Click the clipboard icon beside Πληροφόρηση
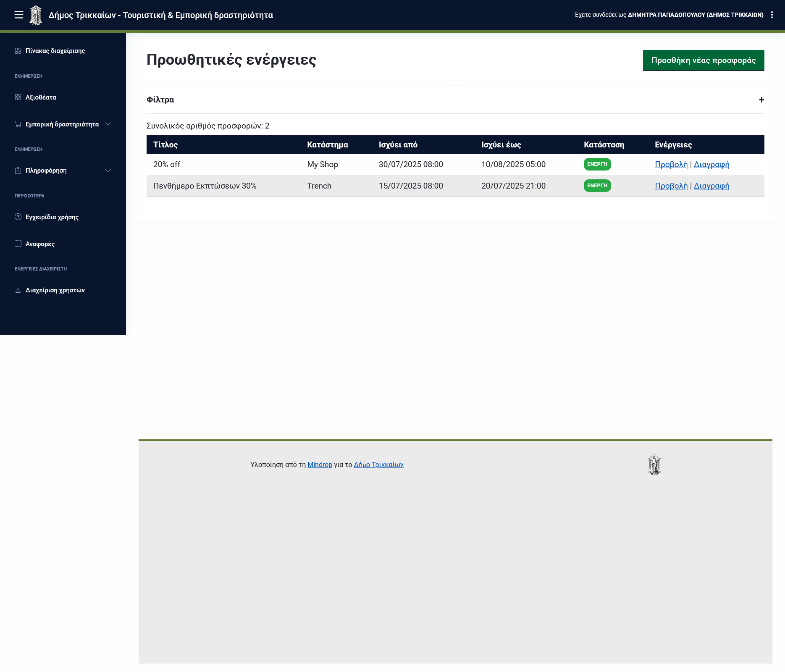 point(18,171)
